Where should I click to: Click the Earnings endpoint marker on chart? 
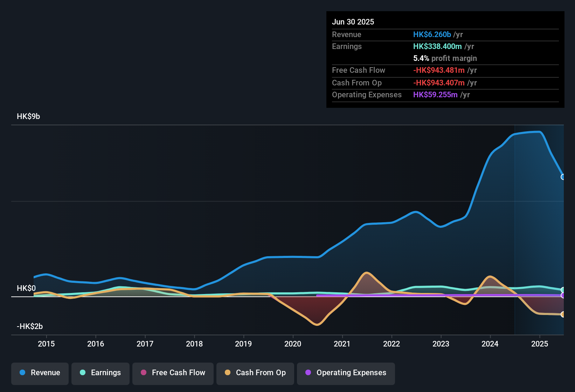tap(562, 290)
